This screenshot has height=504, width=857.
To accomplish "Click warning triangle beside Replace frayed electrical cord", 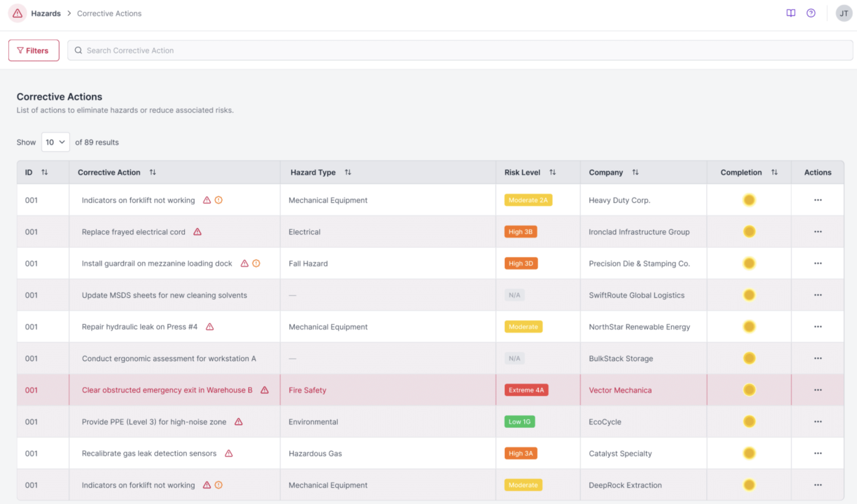I will [x=197, y=232].
